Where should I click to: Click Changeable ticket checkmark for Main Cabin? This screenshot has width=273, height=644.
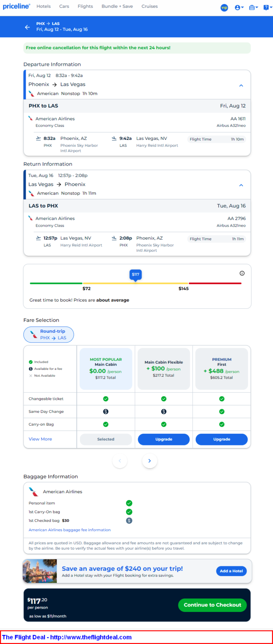(106, 399)
